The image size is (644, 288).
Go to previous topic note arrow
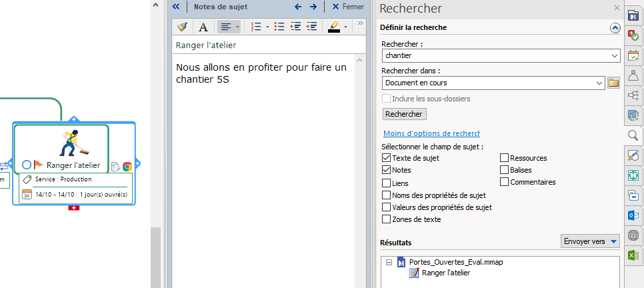298,7
